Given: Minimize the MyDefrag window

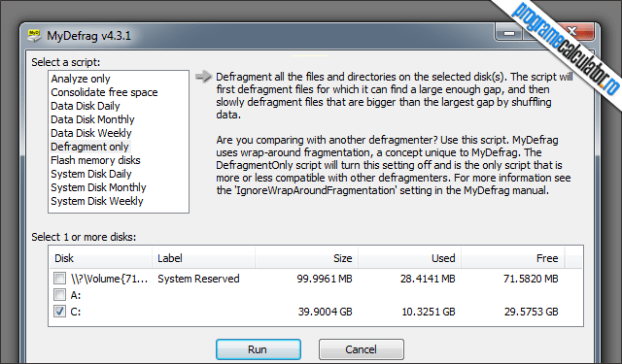Looking at the screenshot, I should 509,33.
